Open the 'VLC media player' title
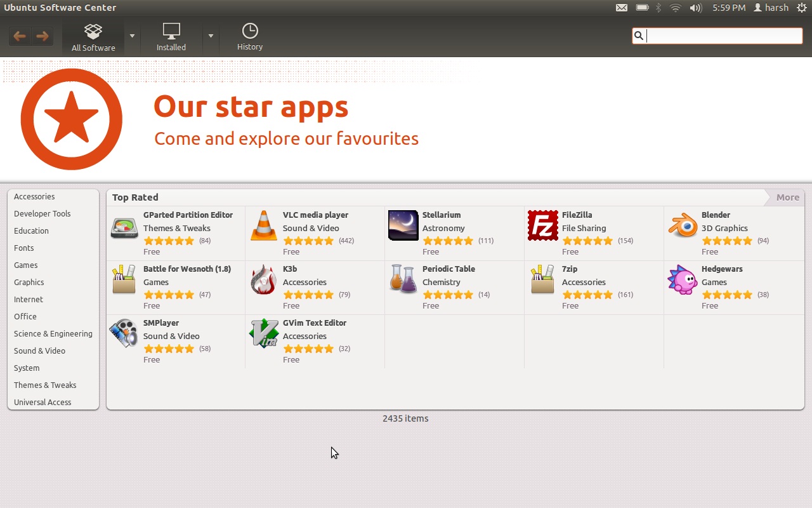The image size is (812, 508). 315,215
